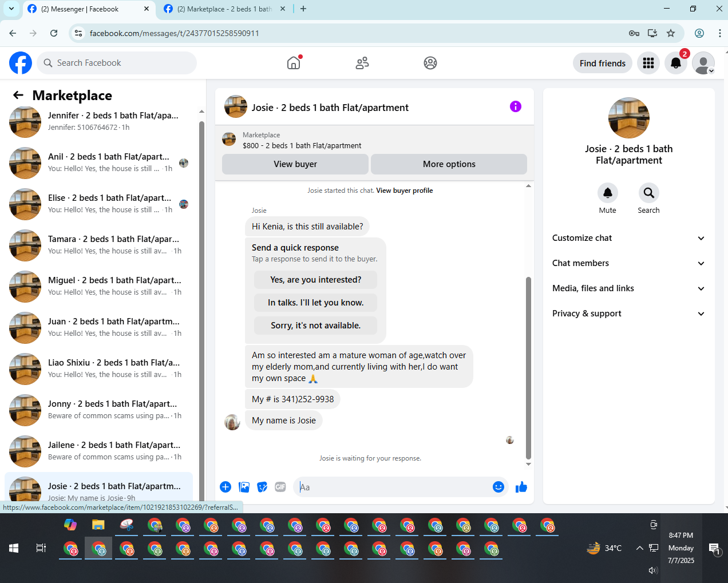Screen dimensions: 728x583
Task: Open Jonny conversation in Marketplace list
Action: pyautogui.click(x=98, y=410)
